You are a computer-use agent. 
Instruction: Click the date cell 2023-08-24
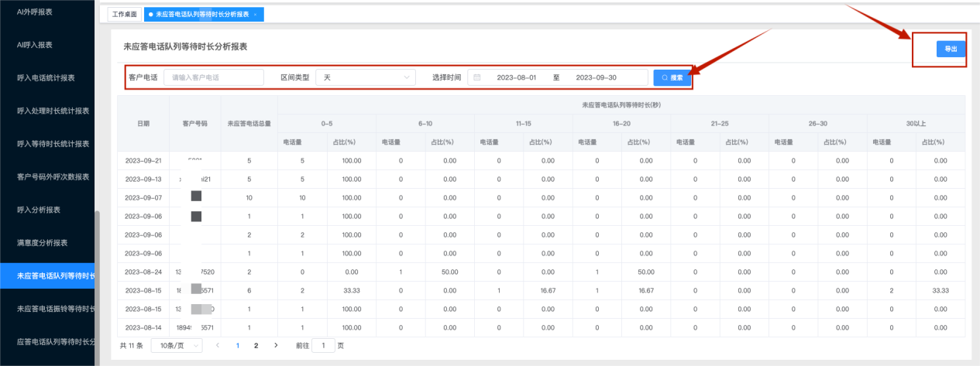click(x=143, y=272)
